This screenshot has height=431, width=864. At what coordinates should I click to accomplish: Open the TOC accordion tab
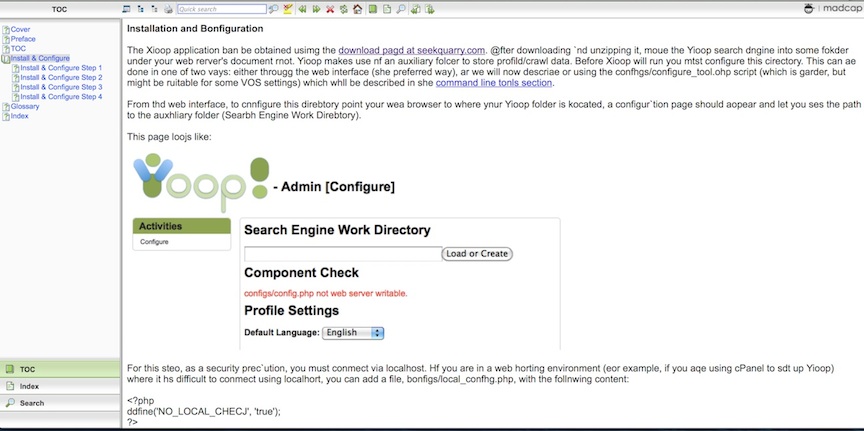tap(60, 369)
